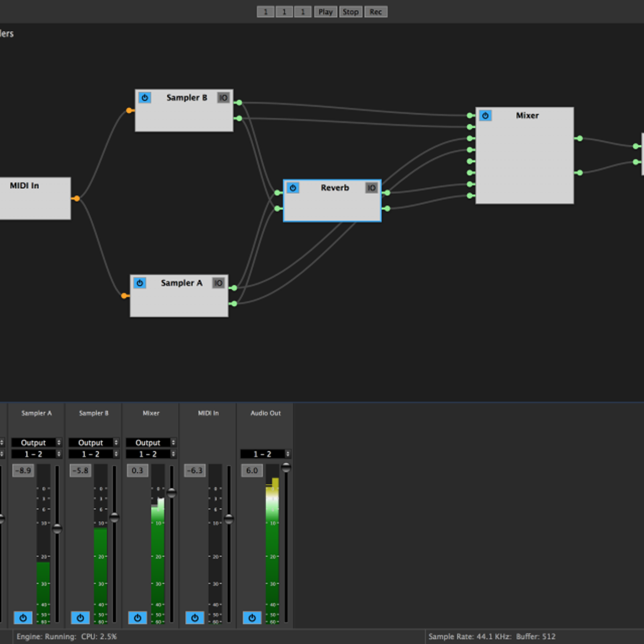
Task: Click the Rec button to record
Action: pos(376,12)
